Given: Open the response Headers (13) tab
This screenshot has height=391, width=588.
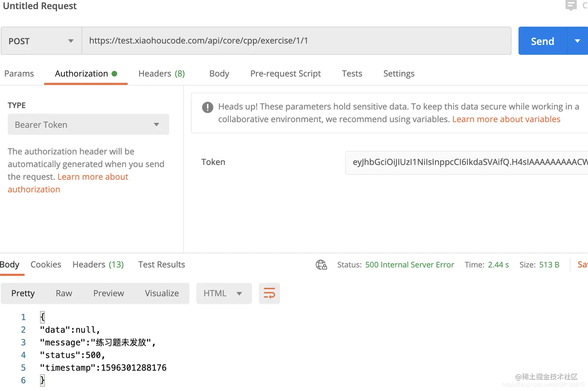Looking at the screenshot, I should point(98,265).
